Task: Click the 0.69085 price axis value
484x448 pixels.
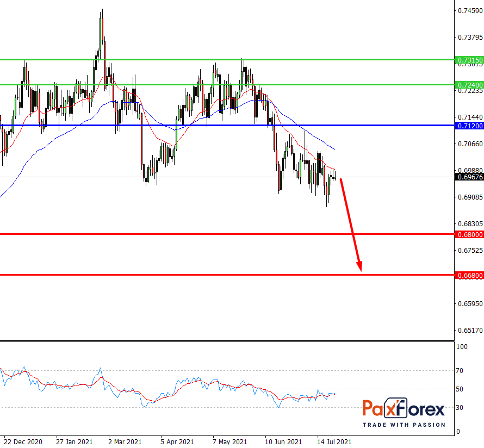Action: point(470,197)
